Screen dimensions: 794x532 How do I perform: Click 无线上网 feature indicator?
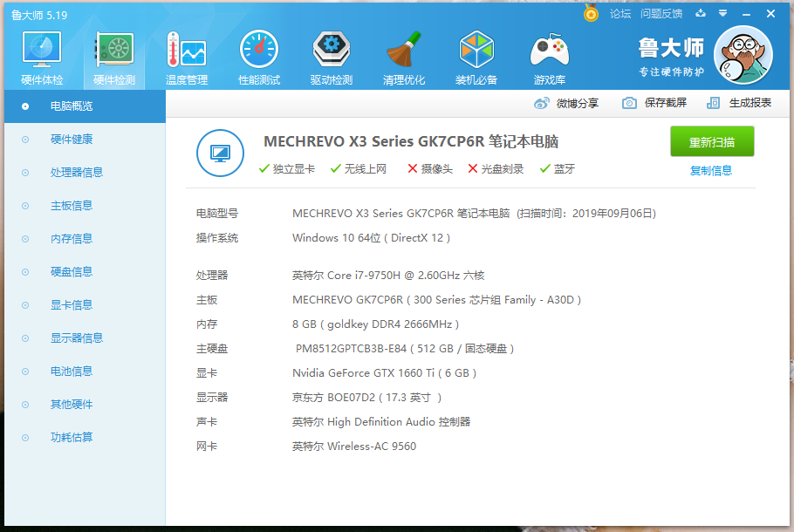pos(359,169)
